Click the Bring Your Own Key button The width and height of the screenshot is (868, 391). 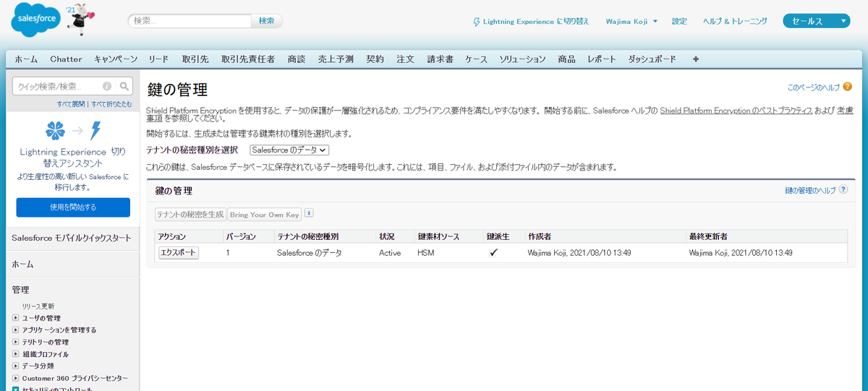pyautogui.click(x=264, y=215)
